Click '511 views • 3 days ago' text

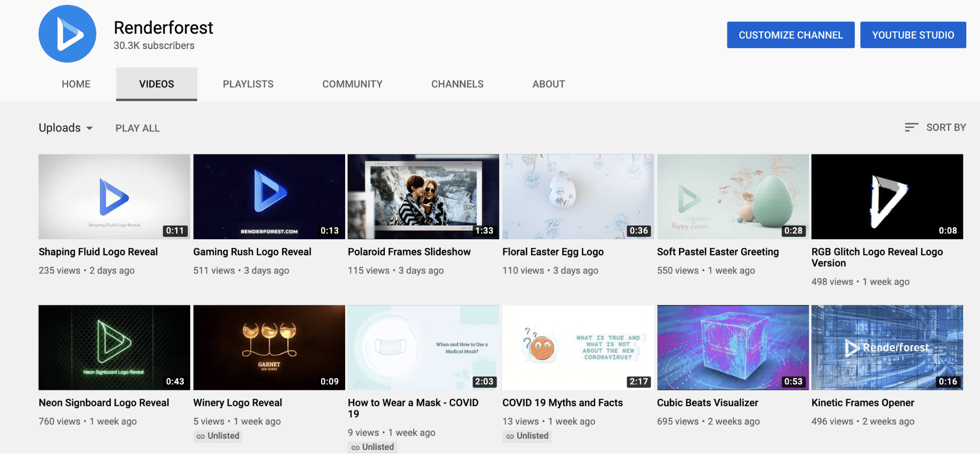pyautogui.click(x=241, y=271)
